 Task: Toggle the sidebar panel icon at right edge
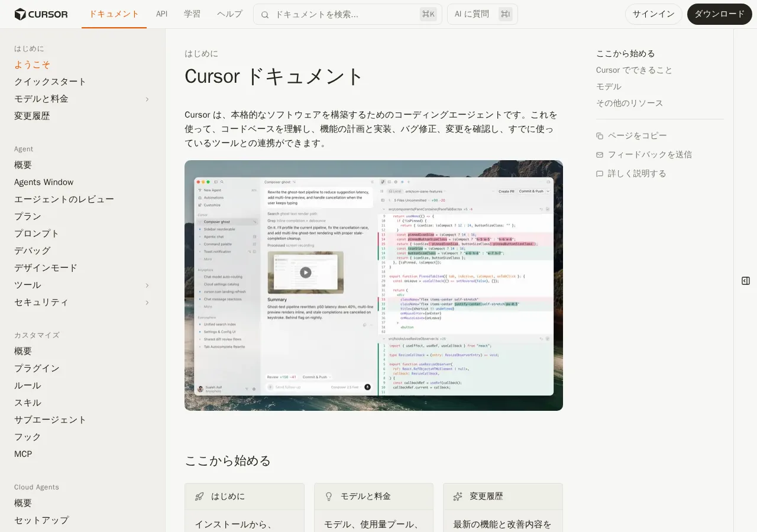tap(746, 281)
